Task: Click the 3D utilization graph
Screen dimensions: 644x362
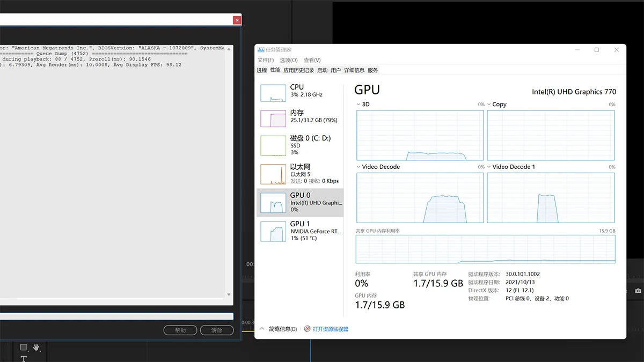Action: point(420,135)
